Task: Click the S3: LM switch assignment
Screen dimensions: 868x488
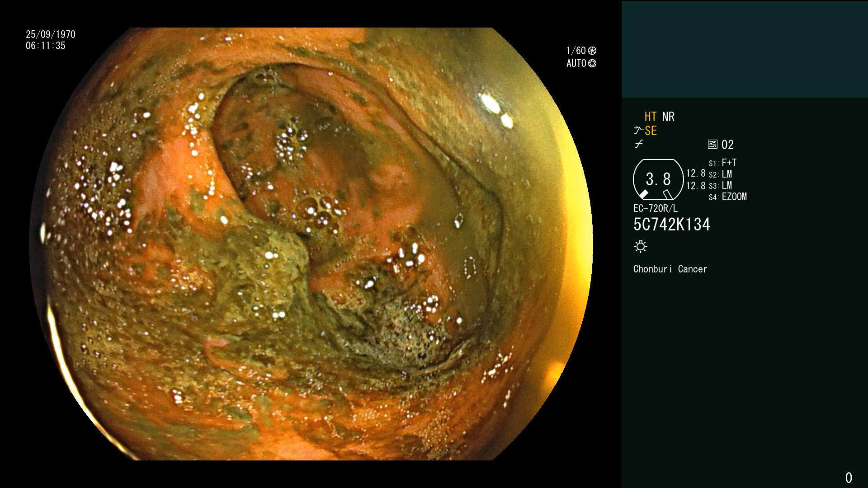Action: [x=720, y=185]
